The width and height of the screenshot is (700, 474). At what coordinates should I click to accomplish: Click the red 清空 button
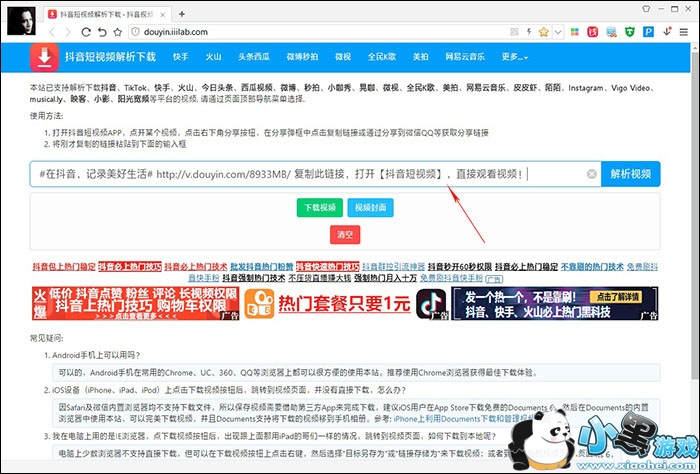[x=345, y=234]
